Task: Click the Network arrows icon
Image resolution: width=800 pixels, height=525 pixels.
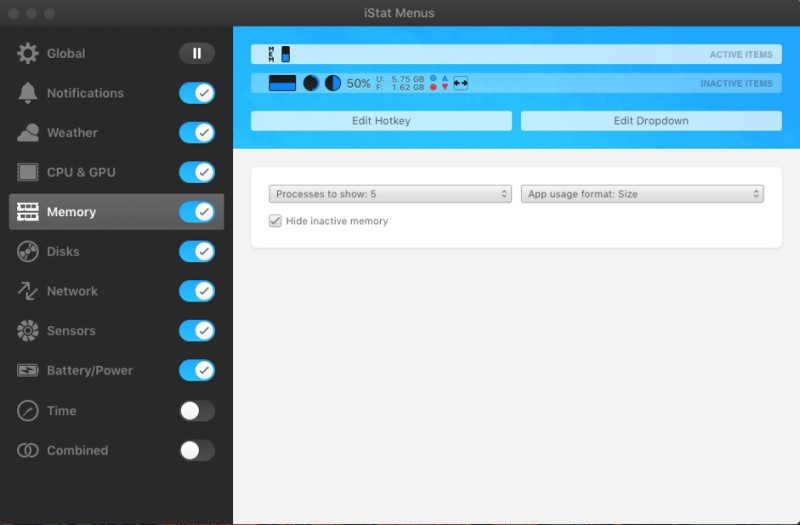Action: [28, 291]
